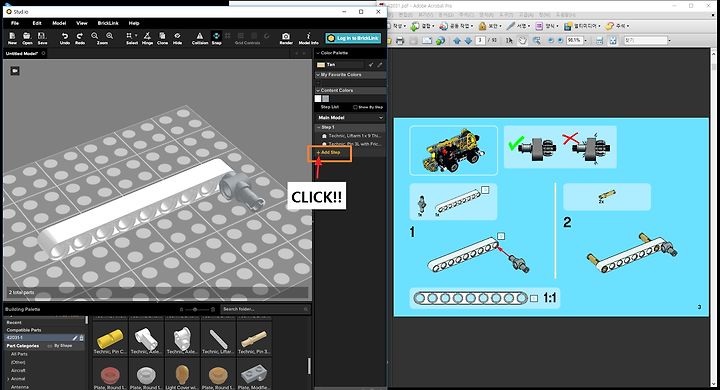Pick the eyedropper icon beside Tan
The image size is (720, 390).
pyautogui.click(x=380, y=65)
